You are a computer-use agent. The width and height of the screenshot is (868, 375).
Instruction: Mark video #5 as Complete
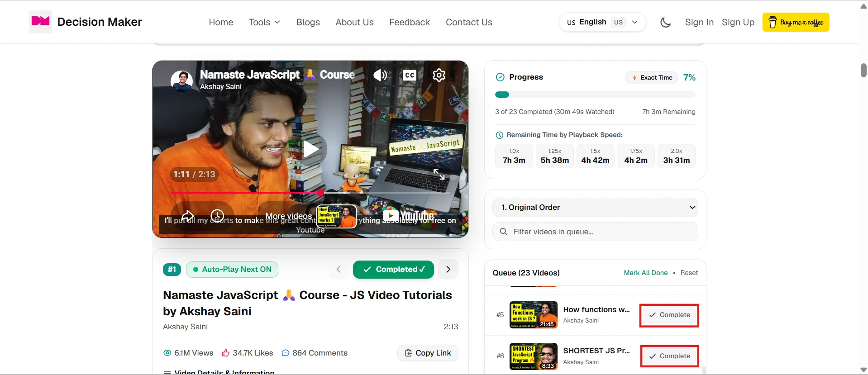669,315
